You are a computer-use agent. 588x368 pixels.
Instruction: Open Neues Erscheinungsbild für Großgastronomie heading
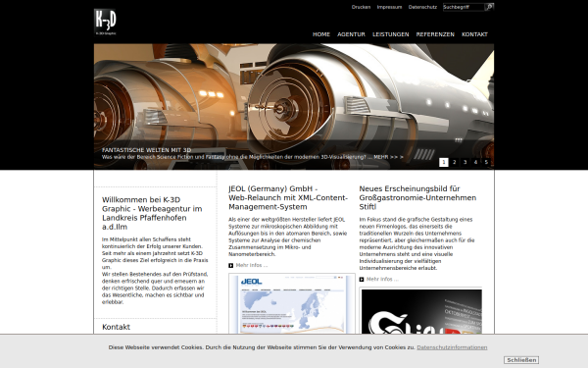(x=417, y=197)
